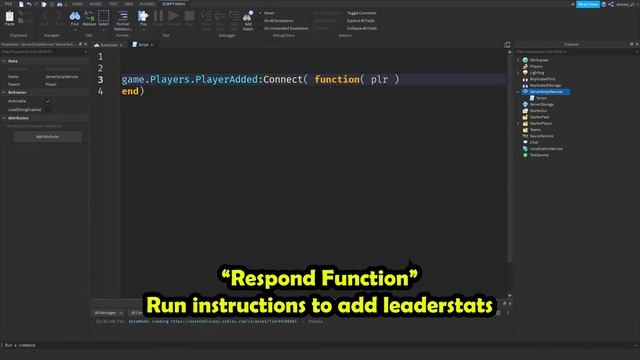Click the Lighting bulb icon in Explorer
Image resolution: width=640 pixels, height=360 pixels.
click(x=525, y=73)
